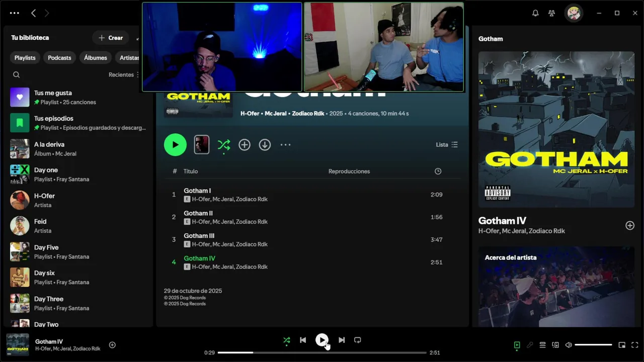
Task: Open the three-dot app menu
Action: (x=15, y=13)
